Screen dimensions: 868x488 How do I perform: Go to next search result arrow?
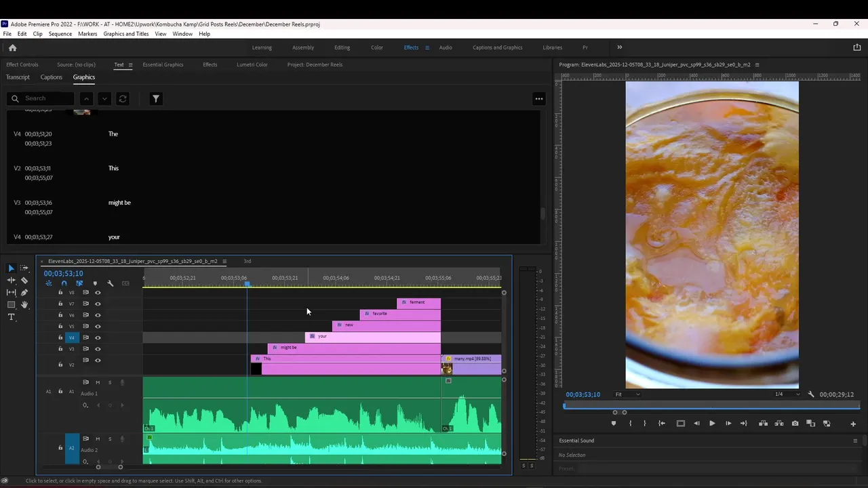click(104, 98)
